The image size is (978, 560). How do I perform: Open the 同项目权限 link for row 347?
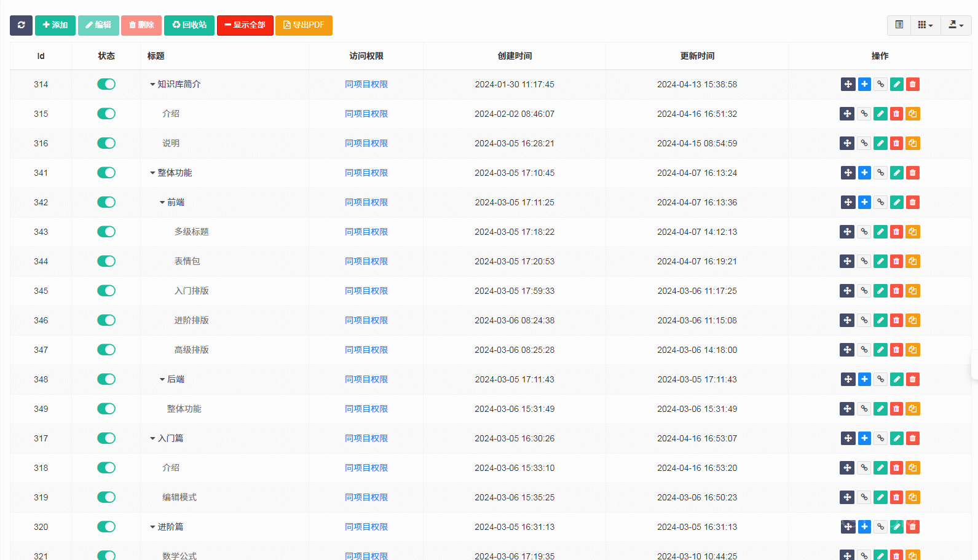pos(366,350)
